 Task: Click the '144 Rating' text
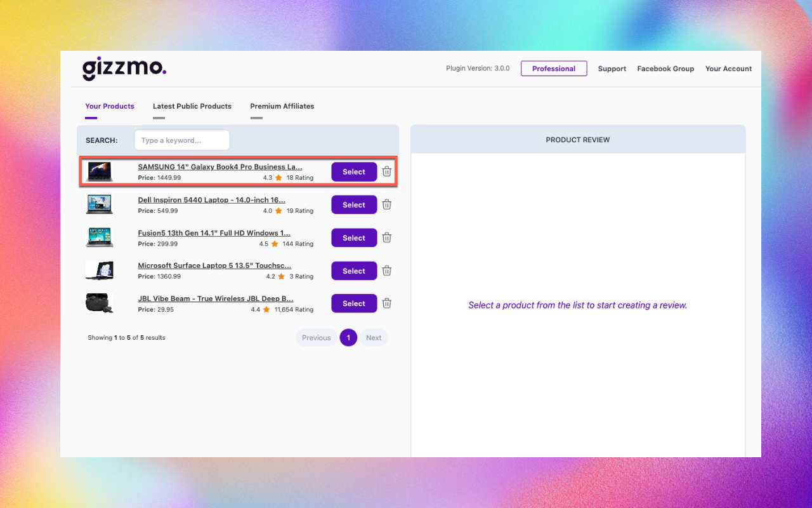click(298, 244)
